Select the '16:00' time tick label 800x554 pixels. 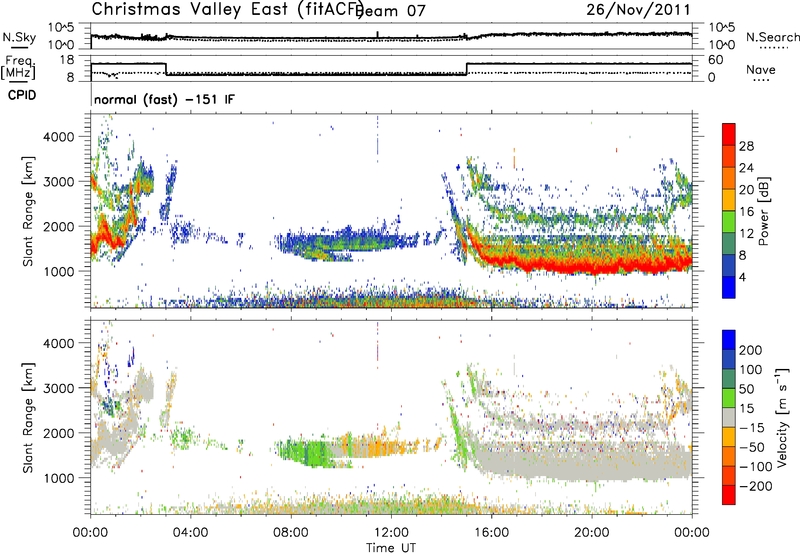pyautogui.click(x=491, y=533)
